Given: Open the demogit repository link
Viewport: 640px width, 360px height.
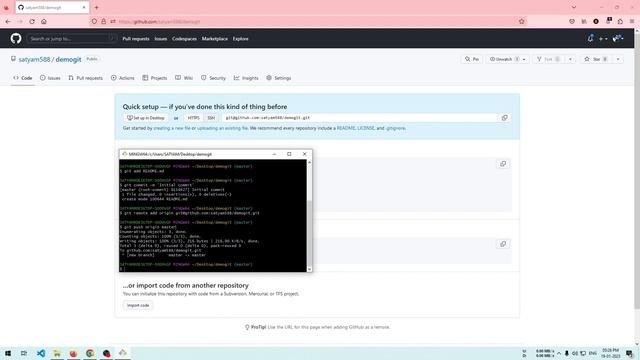Looking at the screenshot, I should coord(68,59).
